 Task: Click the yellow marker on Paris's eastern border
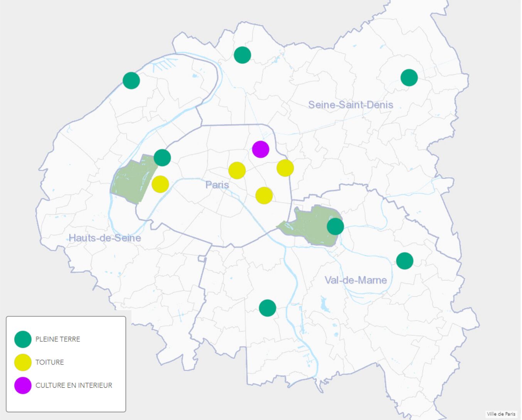pyautogui.click(x=285, y=168)
